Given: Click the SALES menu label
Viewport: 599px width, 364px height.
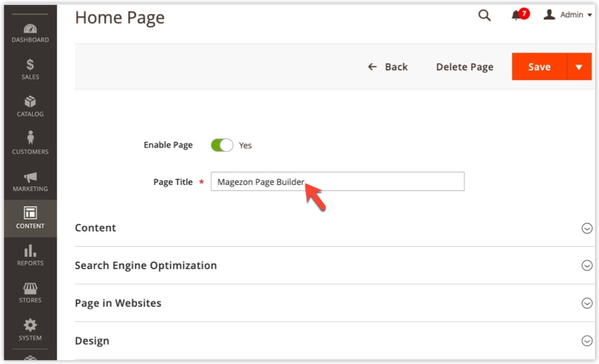Looking at the screenshot, I should pos(30,77).
